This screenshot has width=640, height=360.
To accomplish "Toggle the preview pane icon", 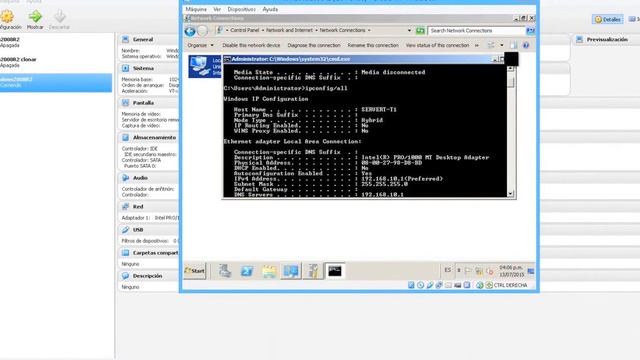I will pyautogui.click(x=513, y=45).
